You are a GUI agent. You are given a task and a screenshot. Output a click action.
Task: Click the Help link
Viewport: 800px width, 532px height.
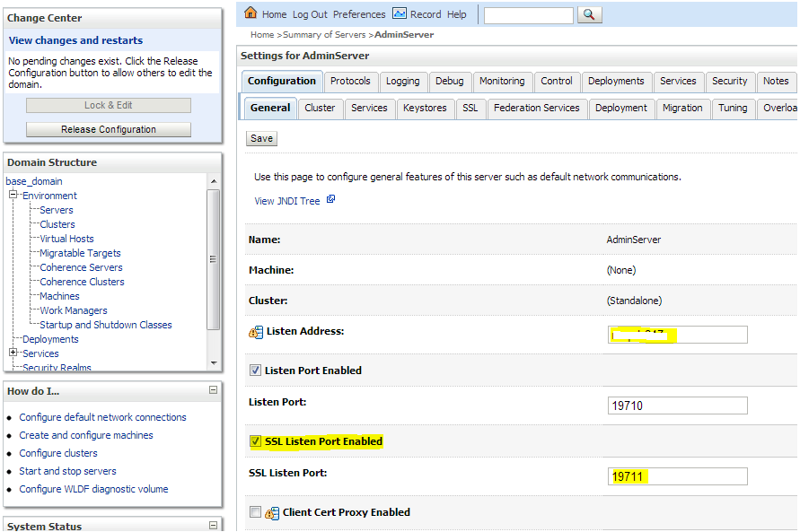(x=457, y=14)
